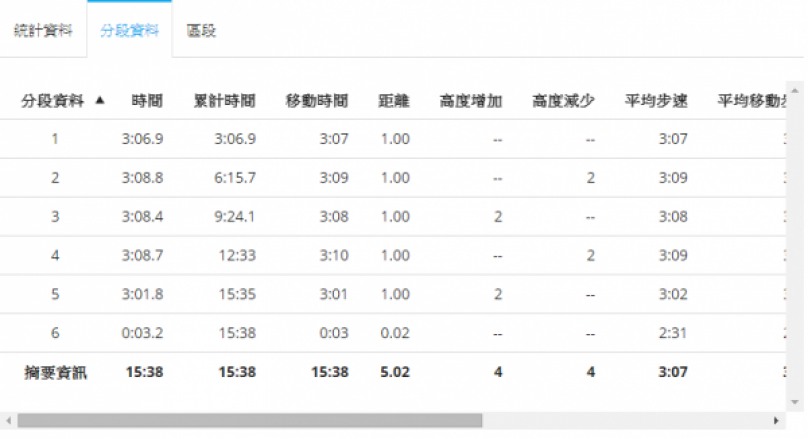Click lap 6 distance value 0.02
Image resolution: width=808 pixels, height=439 pixels.
click(x=395, y=334)
